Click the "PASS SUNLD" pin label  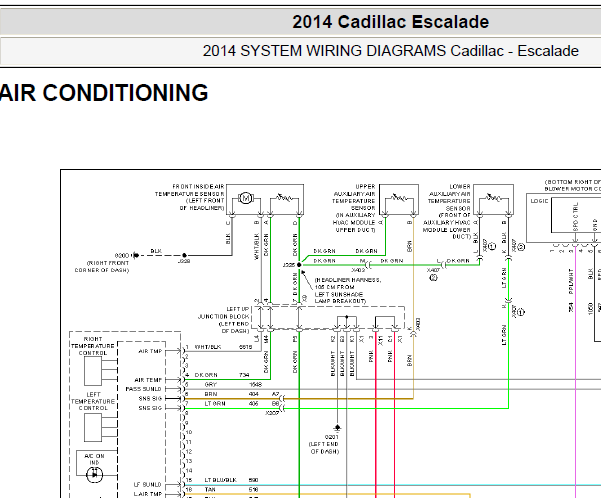[143, 389]
